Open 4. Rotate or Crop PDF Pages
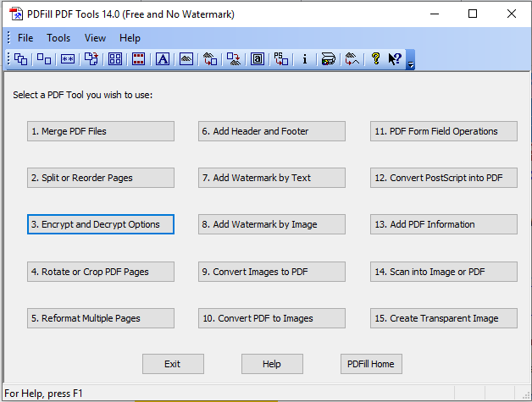 pos(101,272)
